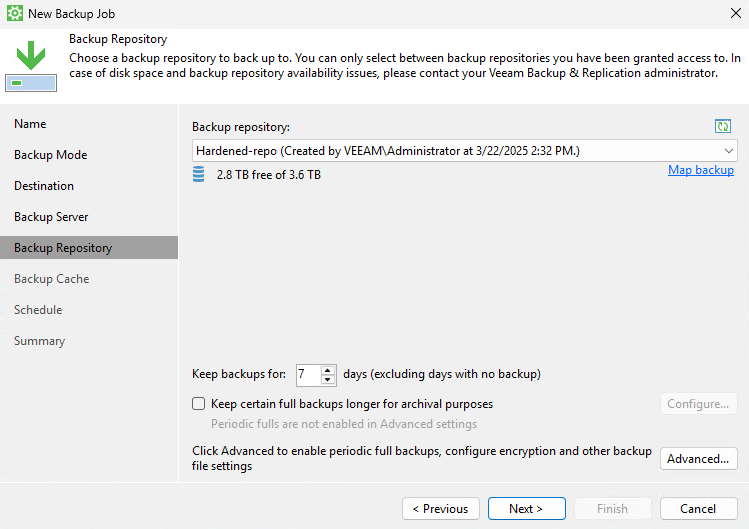Enable keeping full backups longer for archival
The image size is (749, 529).
199,404
